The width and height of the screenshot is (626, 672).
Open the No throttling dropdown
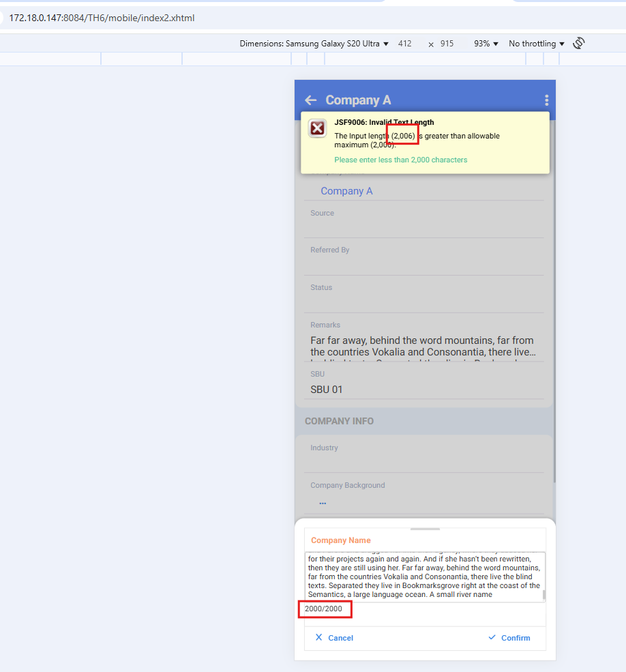click(x=537, y=44)
